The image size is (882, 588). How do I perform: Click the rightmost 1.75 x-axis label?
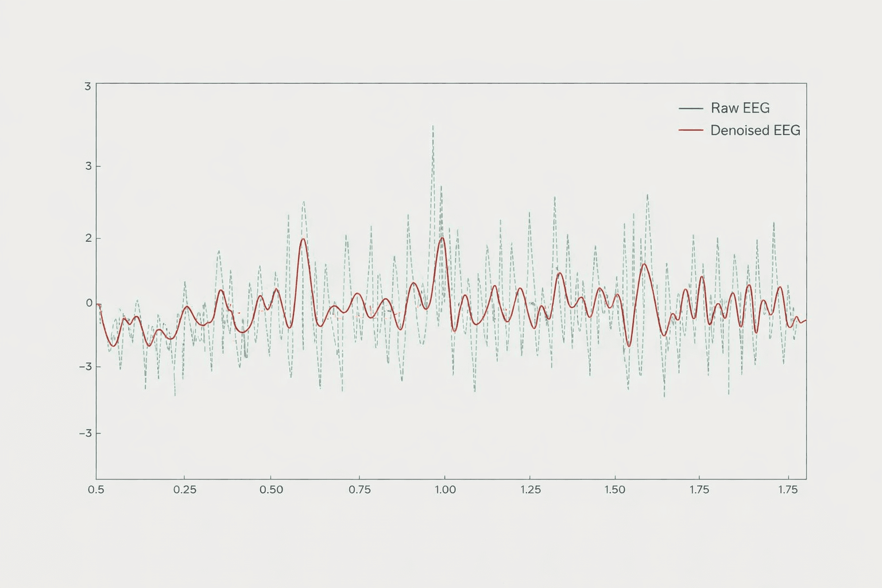pyautogui.click(x=788, y=490)
